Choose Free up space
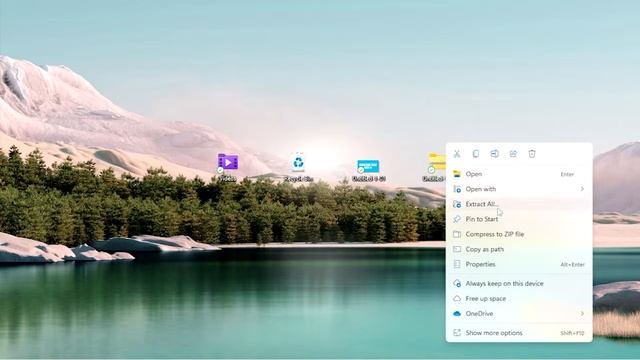Image resolution: width=640 pixels, height=360 pixels. 519,298
